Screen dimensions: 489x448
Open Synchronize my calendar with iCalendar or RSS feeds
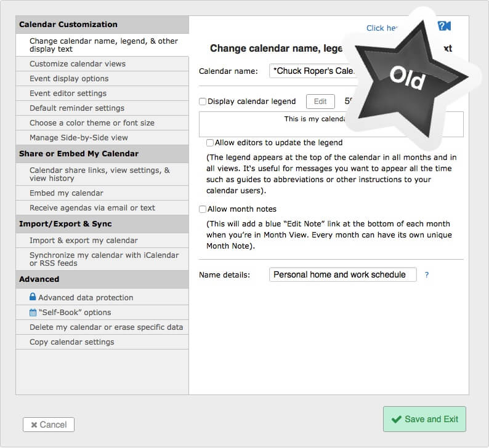(x=102, y=259)
